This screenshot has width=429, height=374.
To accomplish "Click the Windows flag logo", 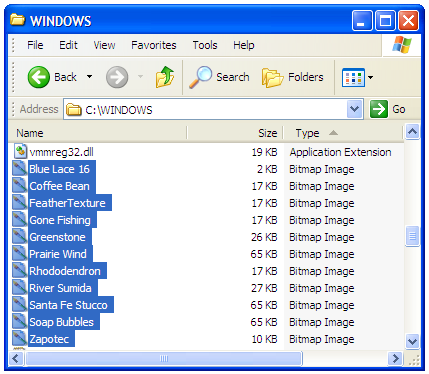I will (x=401, y=45).
